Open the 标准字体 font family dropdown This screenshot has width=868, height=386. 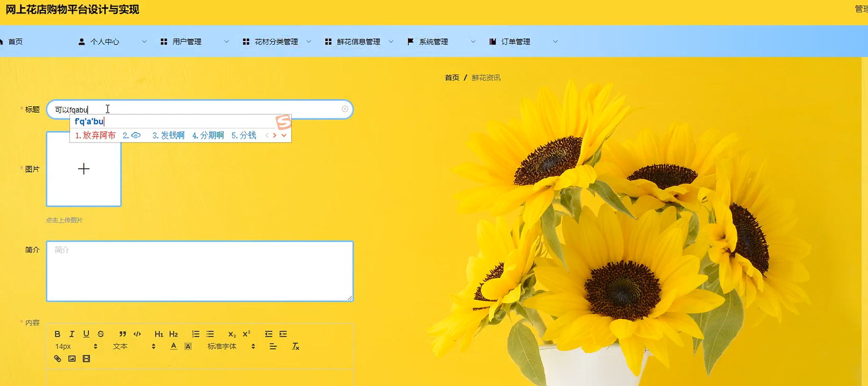[x=231, y=347]
